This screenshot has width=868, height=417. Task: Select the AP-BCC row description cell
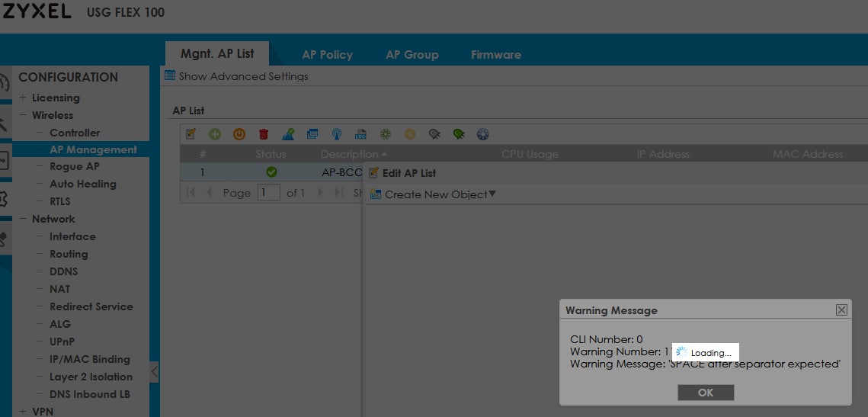(x=341, y=172)
